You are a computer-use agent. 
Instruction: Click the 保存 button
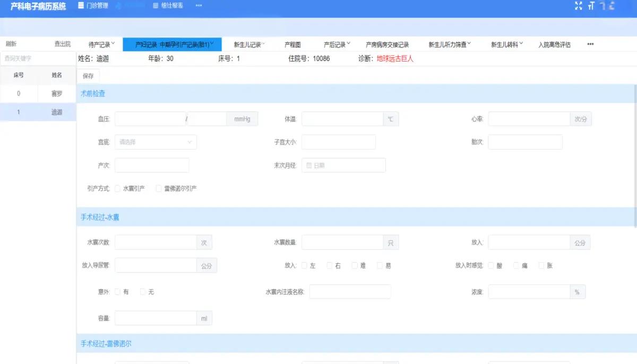pos(88,76)
